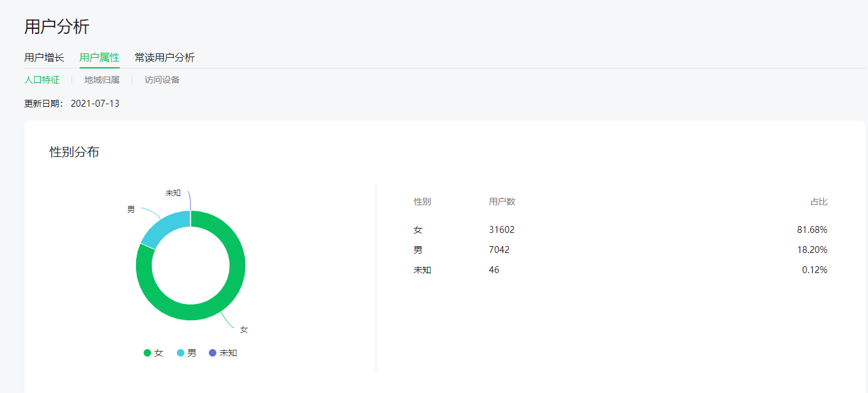This screenshot has height=393, width=868.
Task: Toggle the green 女 legend dot
Action: click(147, 353)
